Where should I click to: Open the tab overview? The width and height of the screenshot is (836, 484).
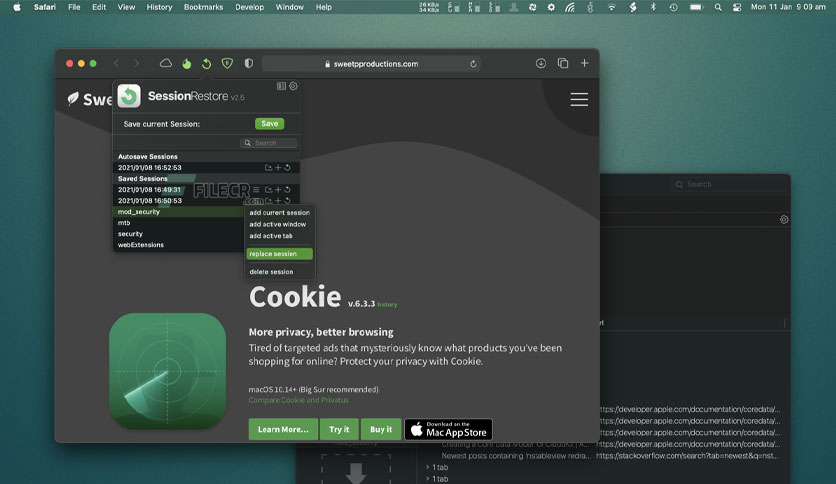pyautogui.click(x=562, y=63)
